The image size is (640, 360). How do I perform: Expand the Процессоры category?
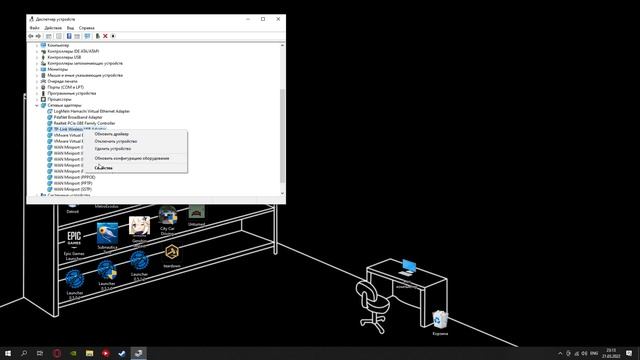pyautogui.click(x=37, y=99)
